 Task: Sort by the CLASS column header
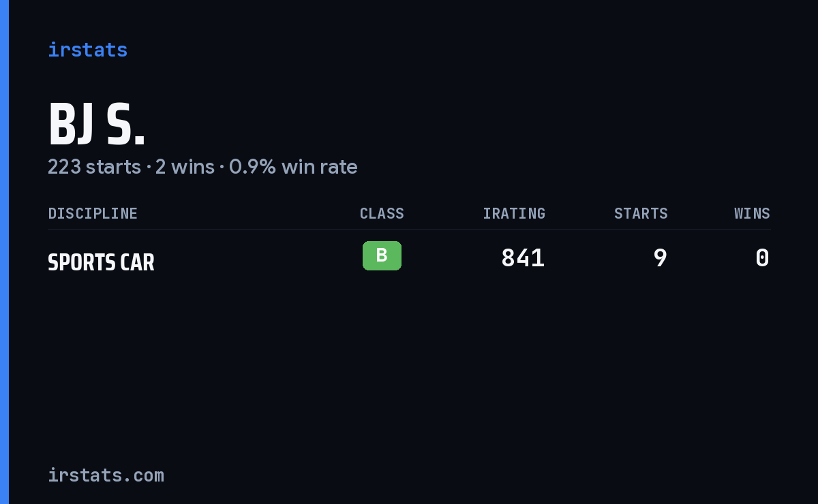point(382,214)
